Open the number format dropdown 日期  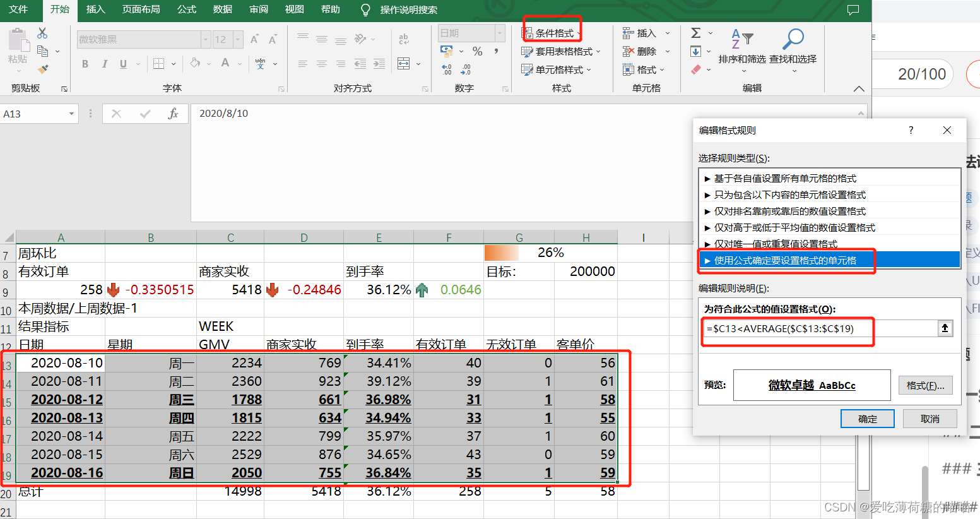click(500, 33)
